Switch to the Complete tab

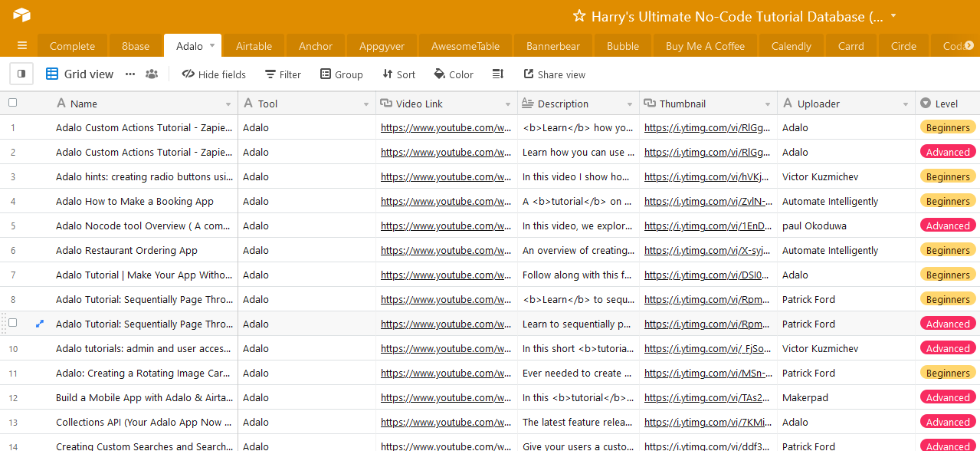[73, 46]
